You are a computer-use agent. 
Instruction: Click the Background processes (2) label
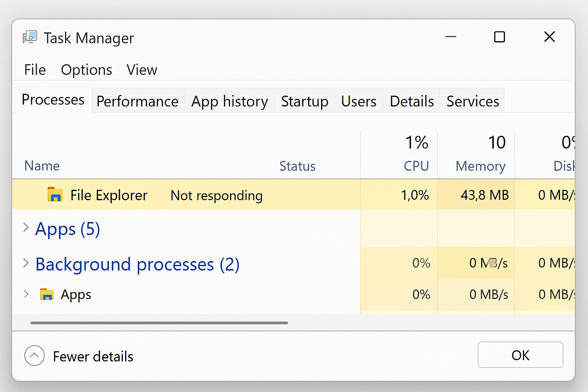(137, 265)
